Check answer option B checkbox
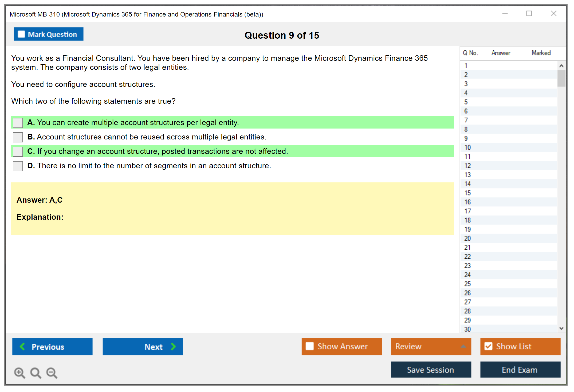 (x=18, y=137)
